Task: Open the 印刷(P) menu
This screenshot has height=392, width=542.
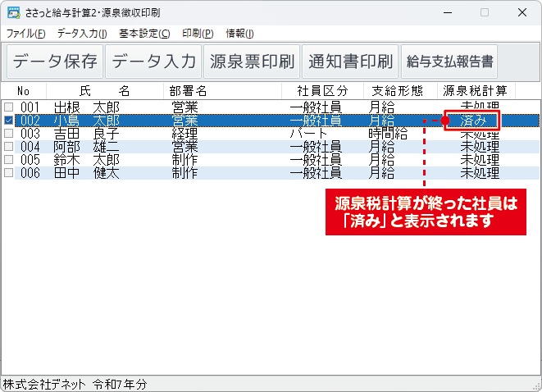Action: click(x=197, y=34)
